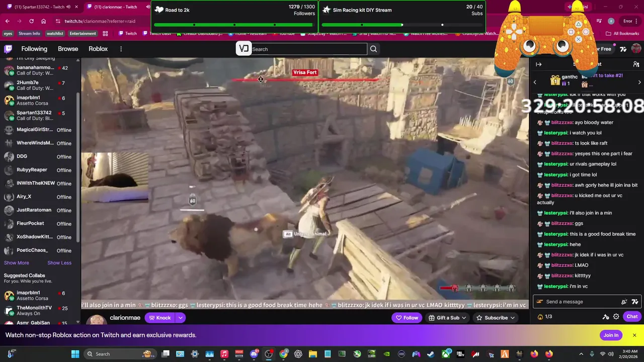Open the celebration party-popper icon in chat box

pos(624,302)
